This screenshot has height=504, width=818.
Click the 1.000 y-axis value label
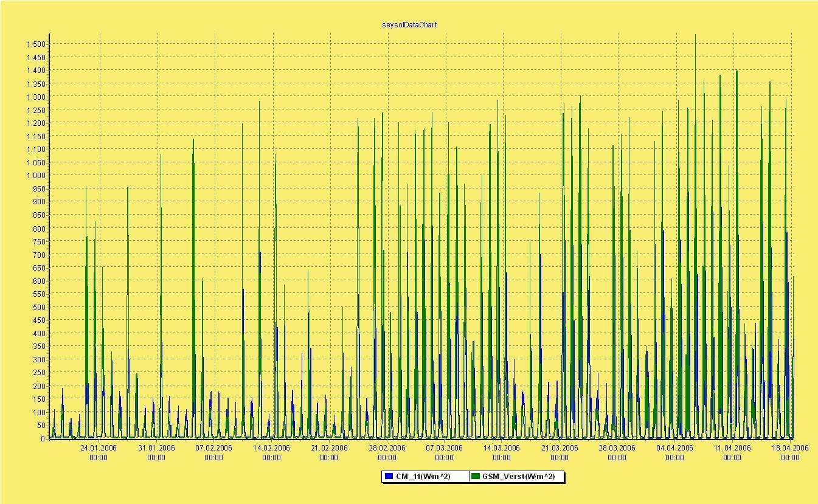point(36,176)
